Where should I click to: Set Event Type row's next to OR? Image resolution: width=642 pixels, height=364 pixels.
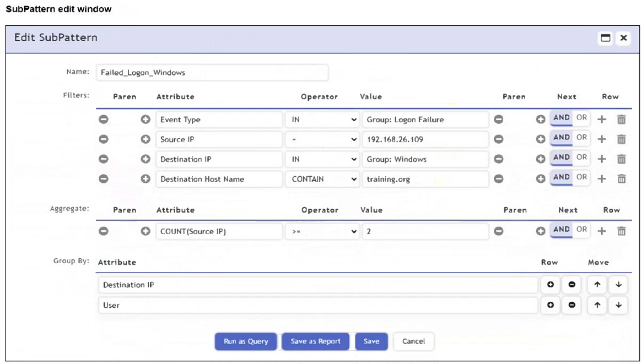coord(581,118)
